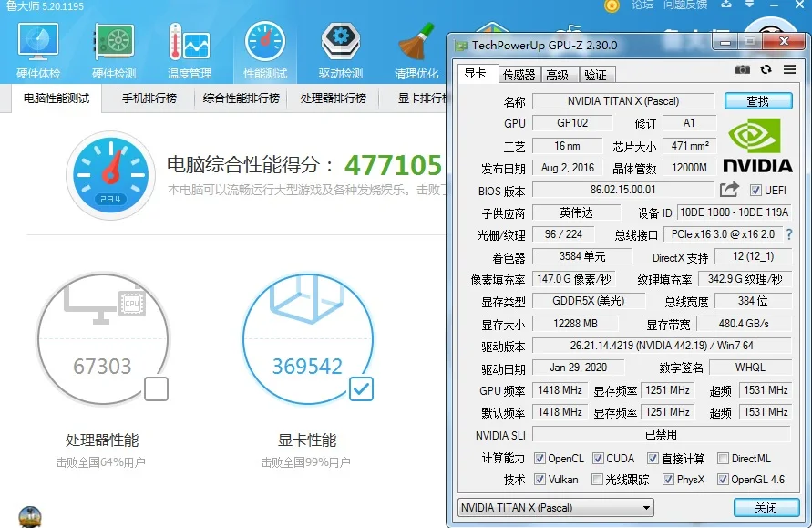Click driver version field

coord(662,345)
